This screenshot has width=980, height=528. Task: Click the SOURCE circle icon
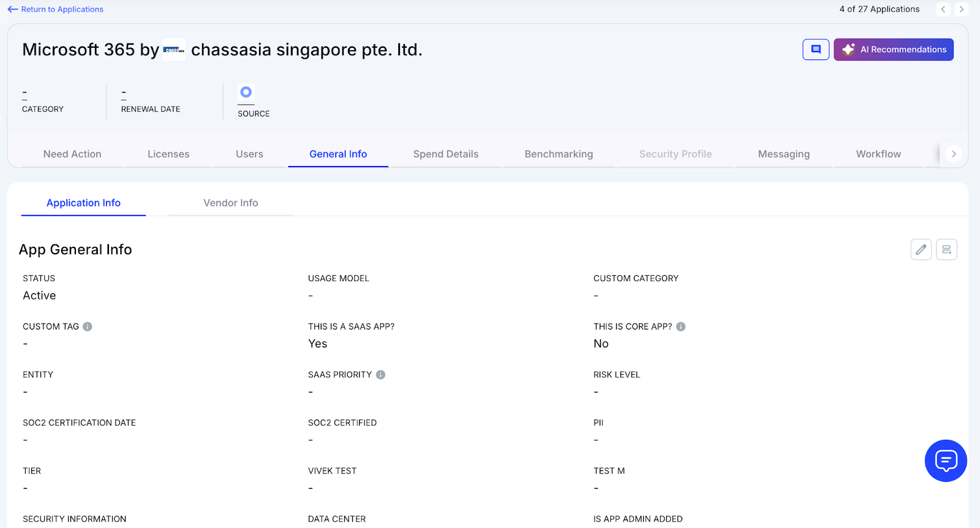pos(246,92)
